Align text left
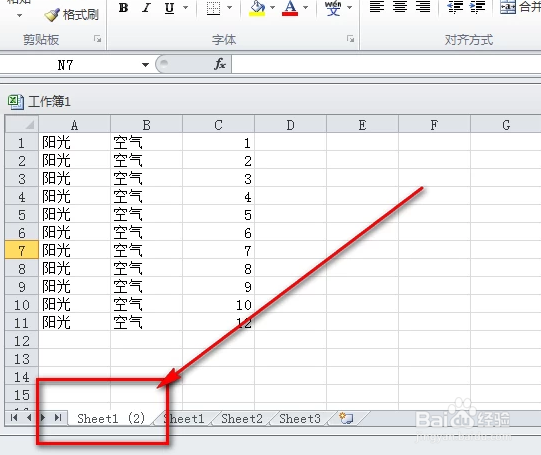Viewport: 541px width, 455px height. 377,7
